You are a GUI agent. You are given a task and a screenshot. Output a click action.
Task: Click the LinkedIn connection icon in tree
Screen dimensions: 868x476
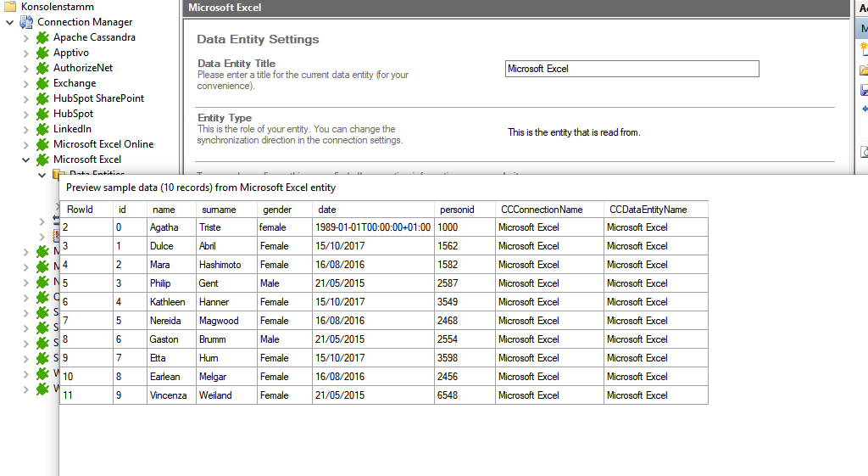(42, 129)
